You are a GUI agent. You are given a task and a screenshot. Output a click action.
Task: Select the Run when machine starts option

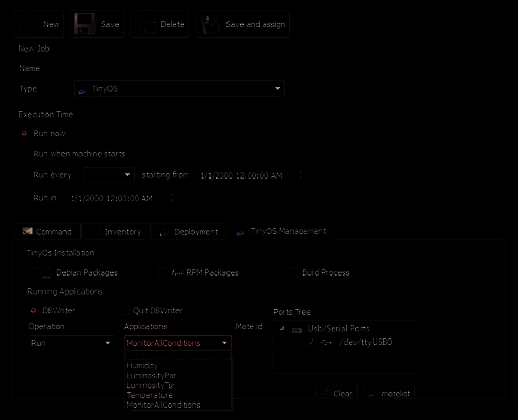click(x=24, y=154)
